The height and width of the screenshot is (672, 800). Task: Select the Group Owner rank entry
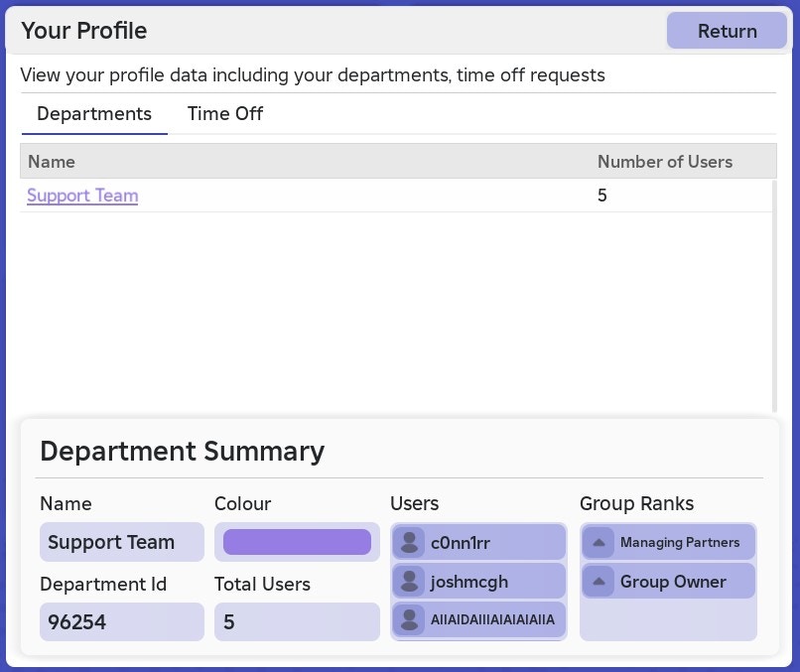[x=668, y=581]
